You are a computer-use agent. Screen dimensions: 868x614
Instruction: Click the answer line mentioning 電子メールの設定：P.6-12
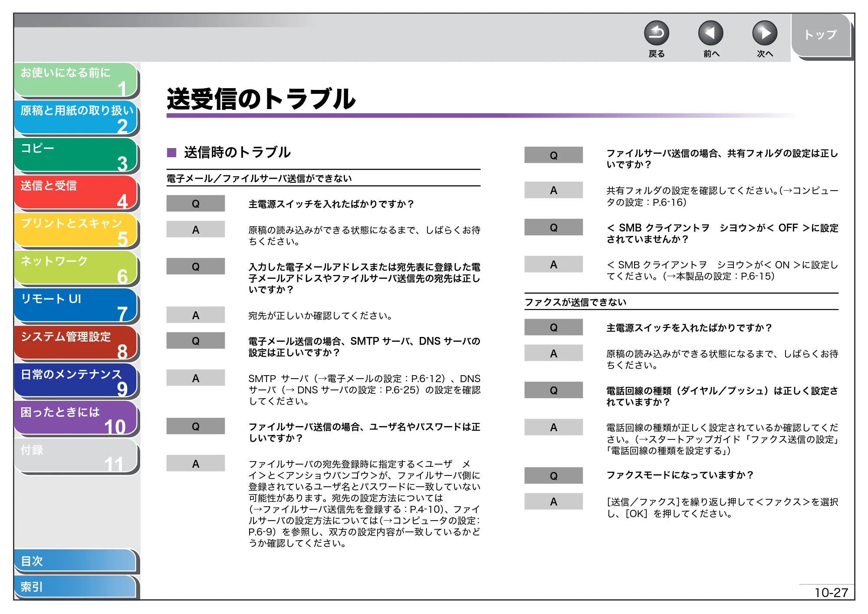tap(364, 379)
